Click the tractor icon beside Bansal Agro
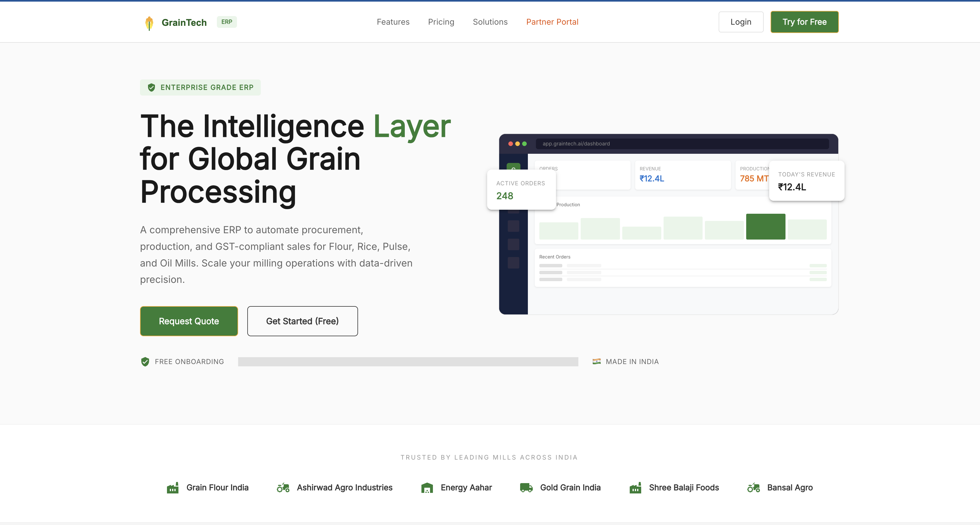The height and width of the screenshot is (525, 980). click(x=753, y=488)
